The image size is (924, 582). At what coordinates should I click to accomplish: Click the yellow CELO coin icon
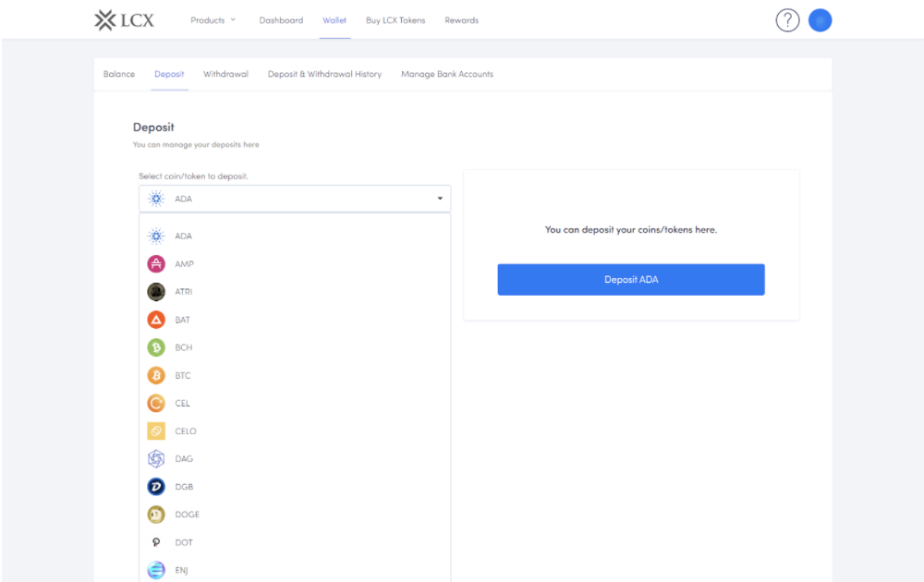click(156, 431)
